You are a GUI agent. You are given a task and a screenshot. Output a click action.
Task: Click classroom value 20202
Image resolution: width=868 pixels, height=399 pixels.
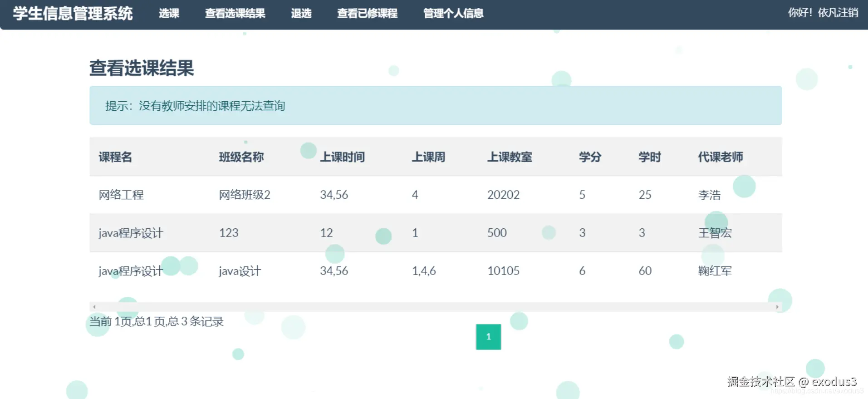pyautogui.click(x=503, y=195)
